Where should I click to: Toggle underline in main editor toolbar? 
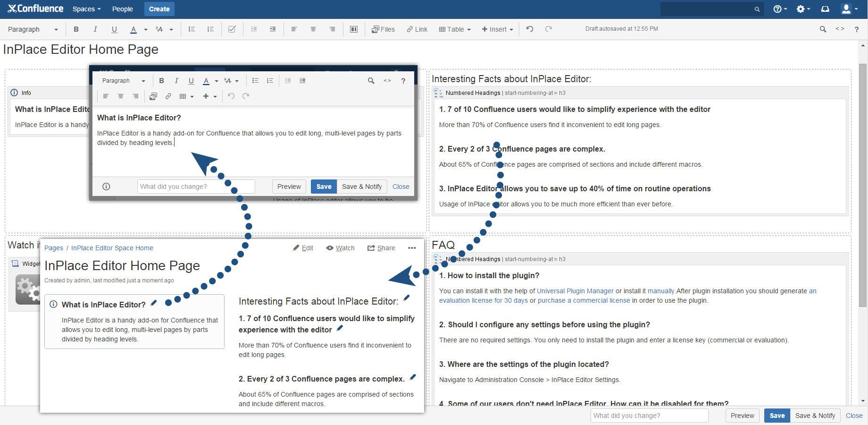114,29
